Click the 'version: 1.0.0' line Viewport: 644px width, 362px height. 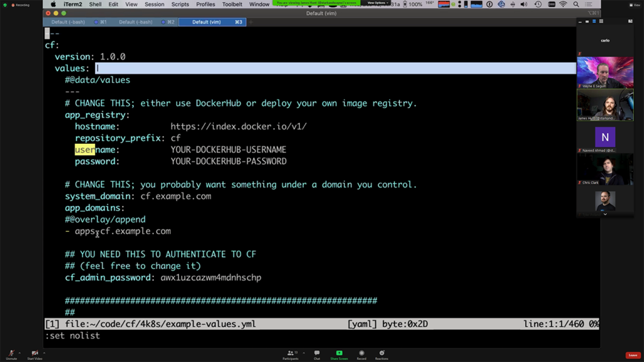[x=90, y=57]
